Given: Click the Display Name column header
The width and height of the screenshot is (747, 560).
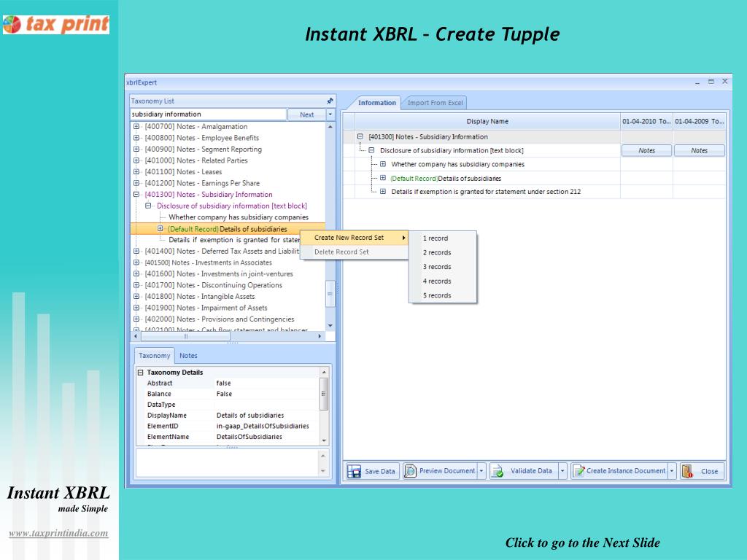Looking at the screenshot, I should click(x=487, y=122).
